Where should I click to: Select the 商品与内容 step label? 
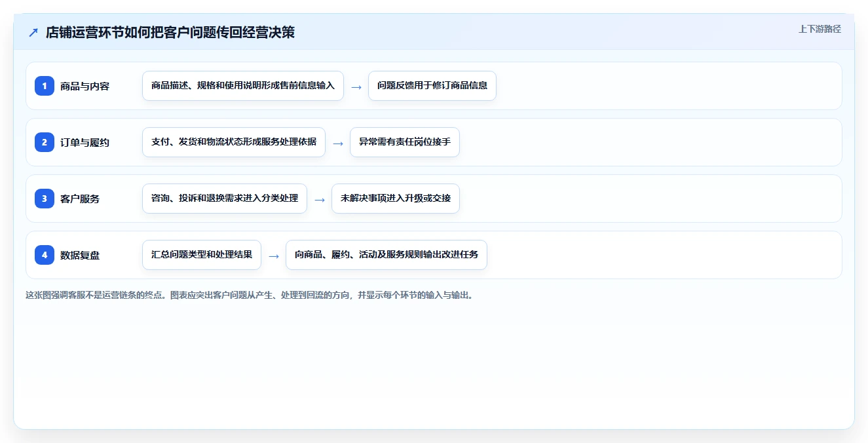click(x=85, y=87)
